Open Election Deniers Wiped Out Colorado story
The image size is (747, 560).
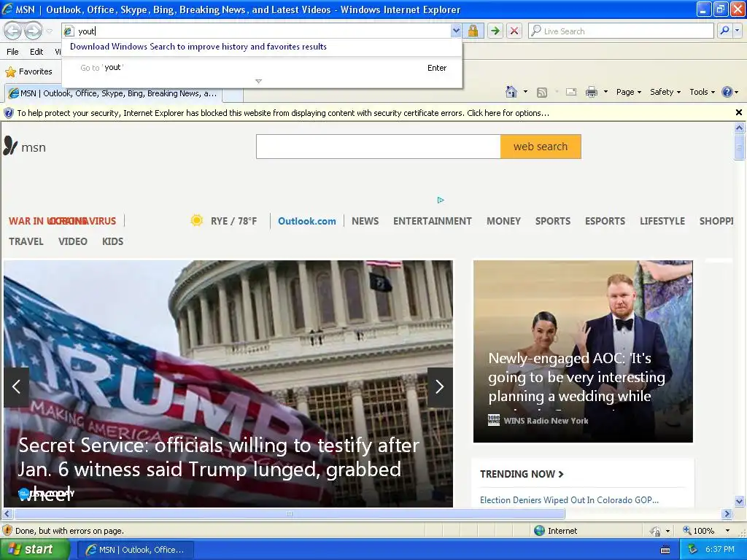[569, 500]
